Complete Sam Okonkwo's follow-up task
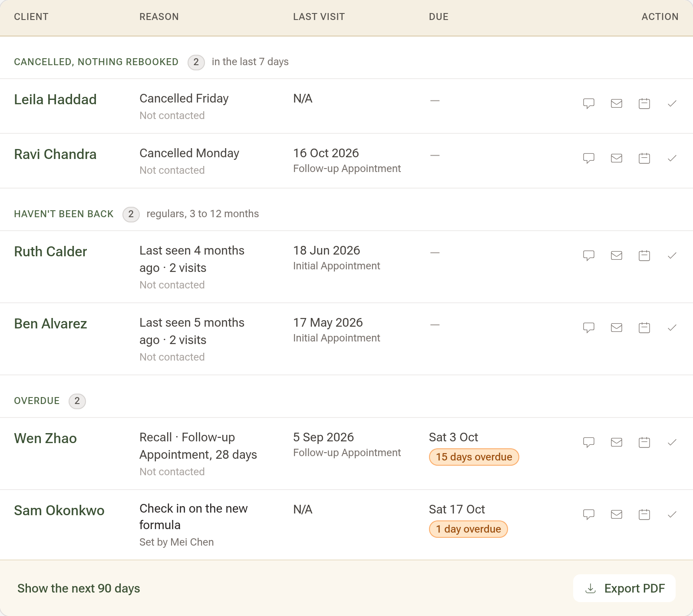This screenshot has height=616, width=693. click(x=672, y=514)
